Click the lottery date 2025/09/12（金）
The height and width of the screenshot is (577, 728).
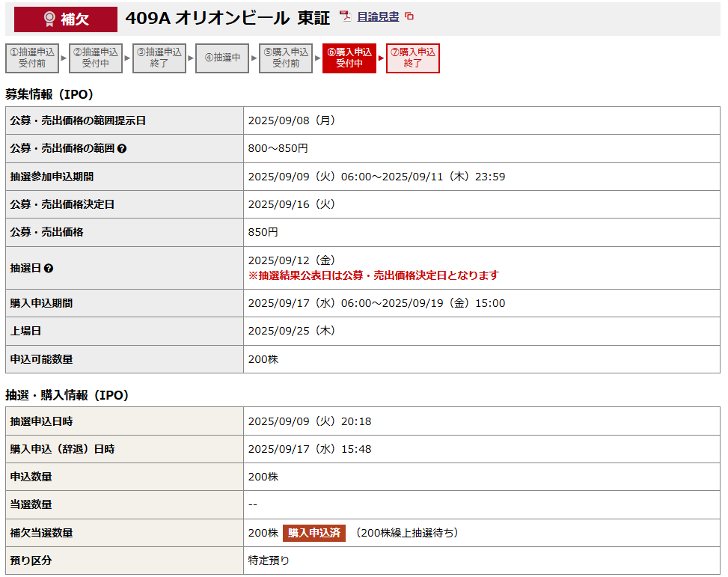(x=292, y=260)
